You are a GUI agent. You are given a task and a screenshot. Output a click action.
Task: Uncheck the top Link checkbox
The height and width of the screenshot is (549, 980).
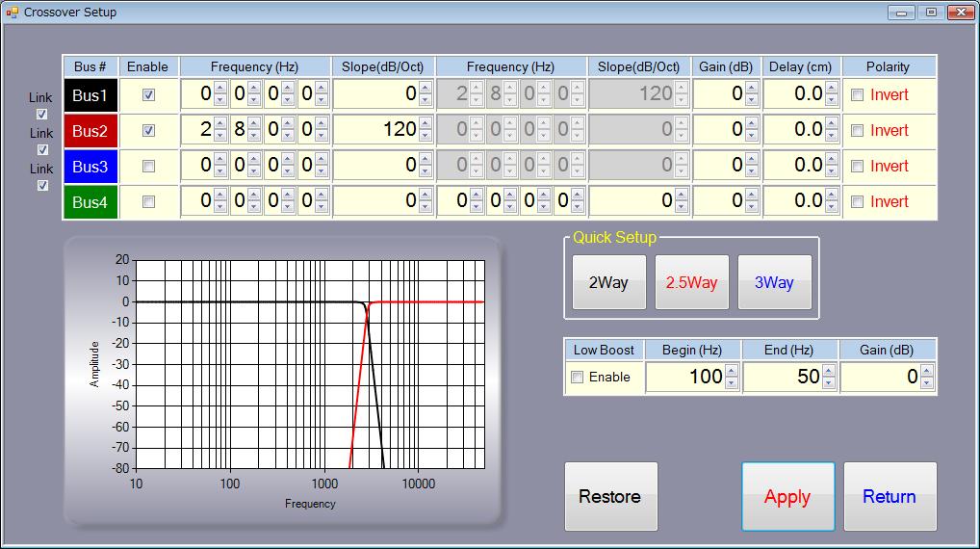[x=41, y=114]
